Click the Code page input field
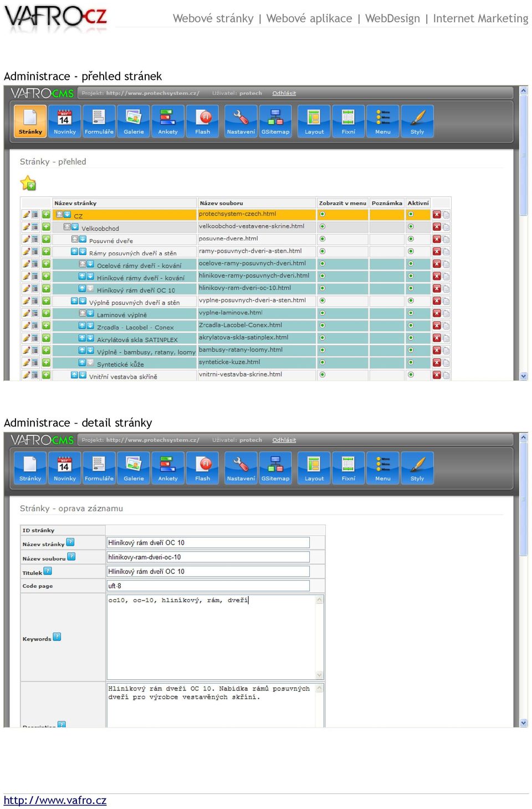This screenshot has width=532, height=809. click(208, 586)
